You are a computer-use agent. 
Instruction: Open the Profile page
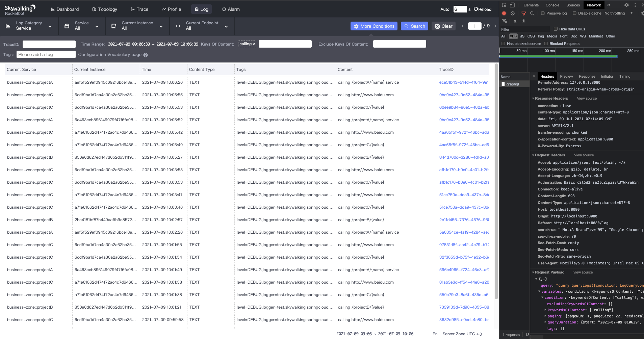172,9
